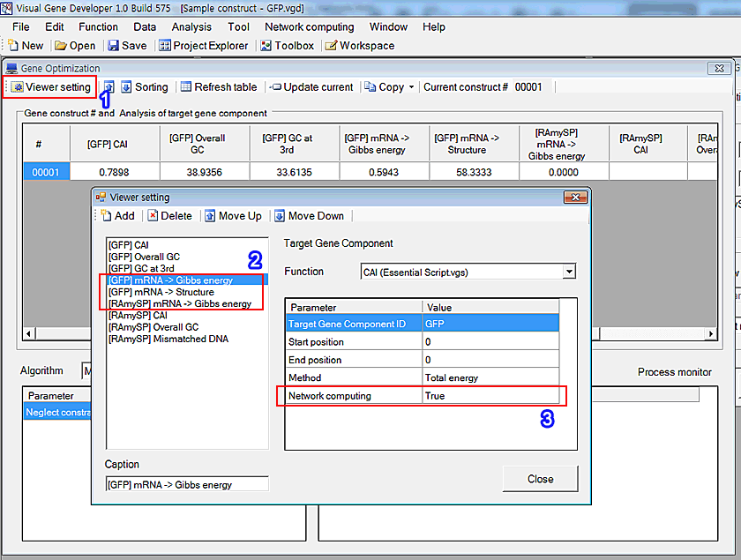Viewport: 741px width, 560px height.
Task: Click ascending sort icon left of Sorting
Action: (x=109, y=87)
